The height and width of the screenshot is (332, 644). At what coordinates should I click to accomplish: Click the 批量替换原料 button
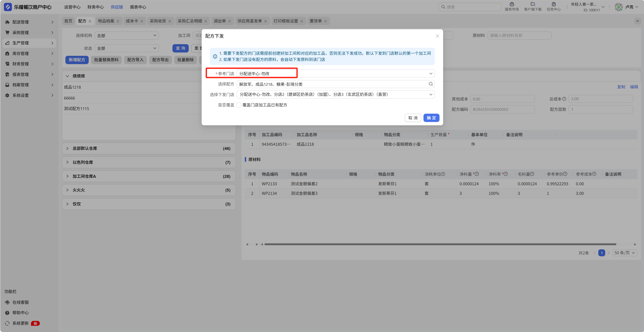tap(106, 60)
